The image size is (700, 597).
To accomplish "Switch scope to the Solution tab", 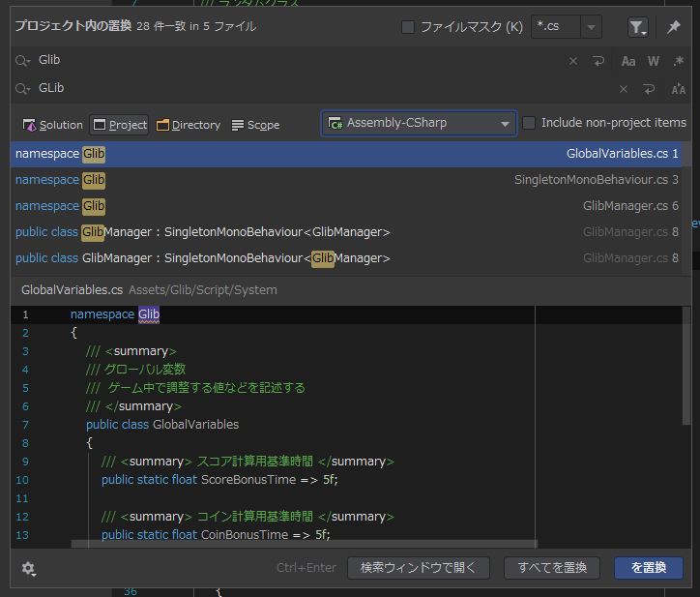I will (53, 125).
